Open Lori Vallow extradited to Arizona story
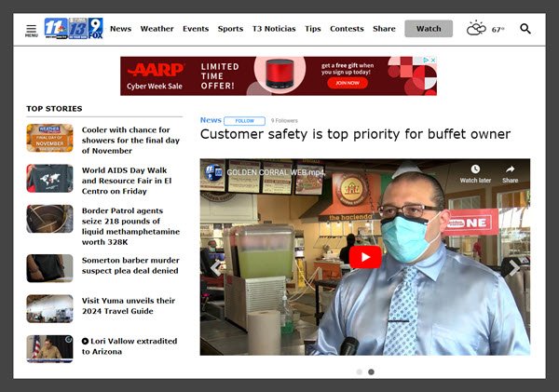The width and height of the screenshot is (559, 392). (x=130, y=346)
